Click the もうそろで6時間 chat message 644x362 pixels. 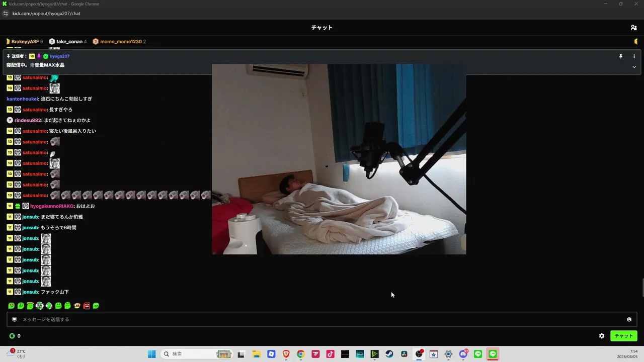click(58, 228)
